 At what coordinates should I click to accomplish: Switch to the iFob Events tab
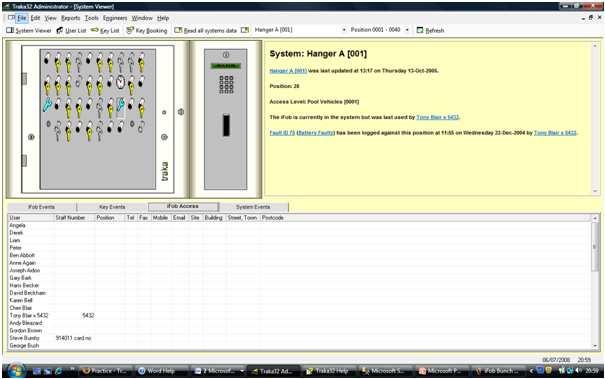[x=42, y=207]
